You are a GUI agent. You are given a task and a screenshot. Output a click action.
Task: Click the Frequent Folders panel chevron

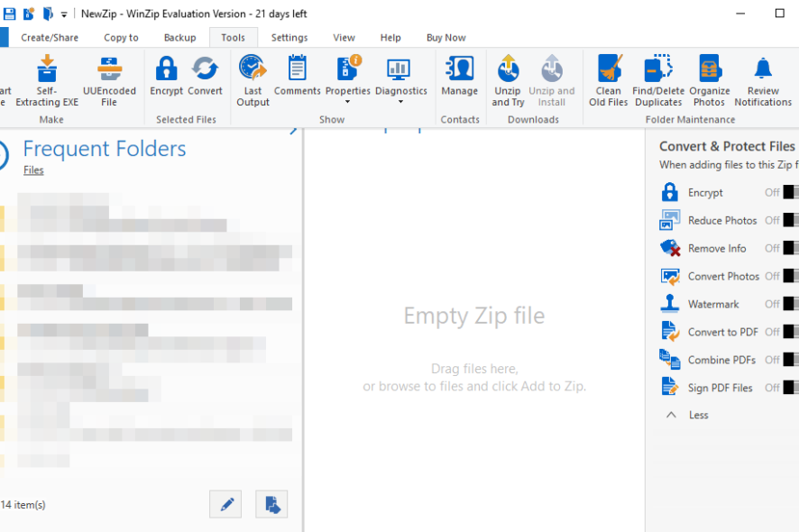(x=293, y=131)
